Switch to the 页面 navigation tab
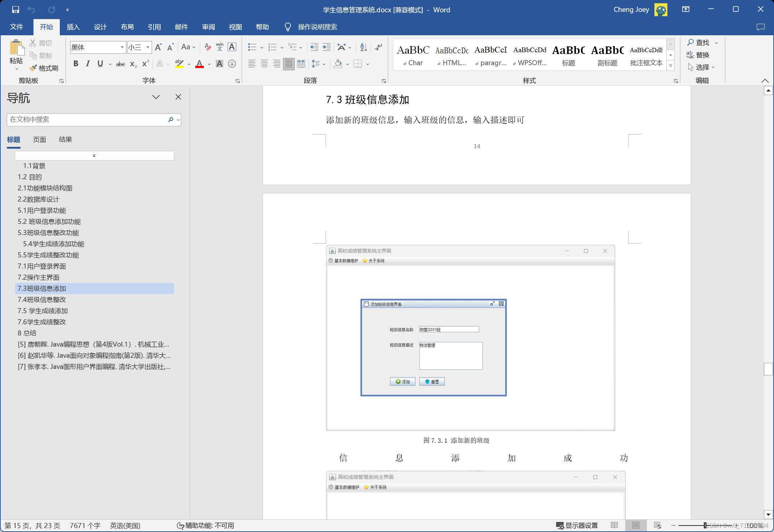The image size is (774, 532). click(39, 140)
